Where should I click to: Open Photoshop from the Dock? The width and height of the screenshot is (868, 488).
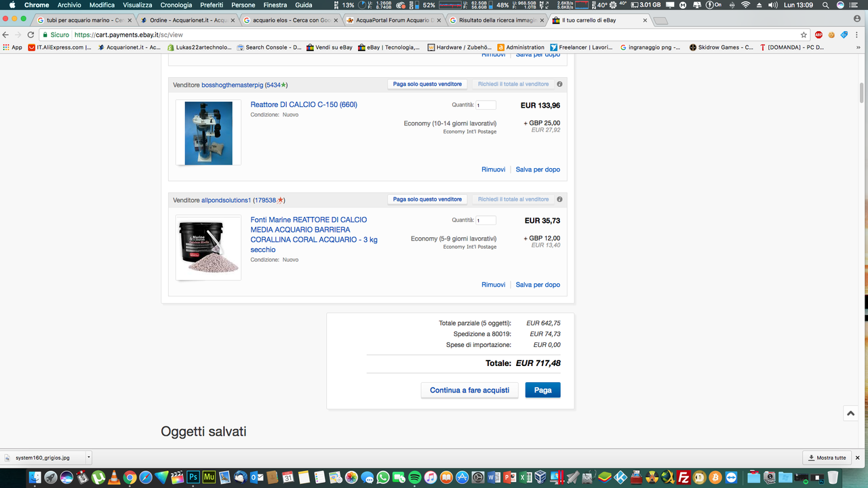(193, 477)
